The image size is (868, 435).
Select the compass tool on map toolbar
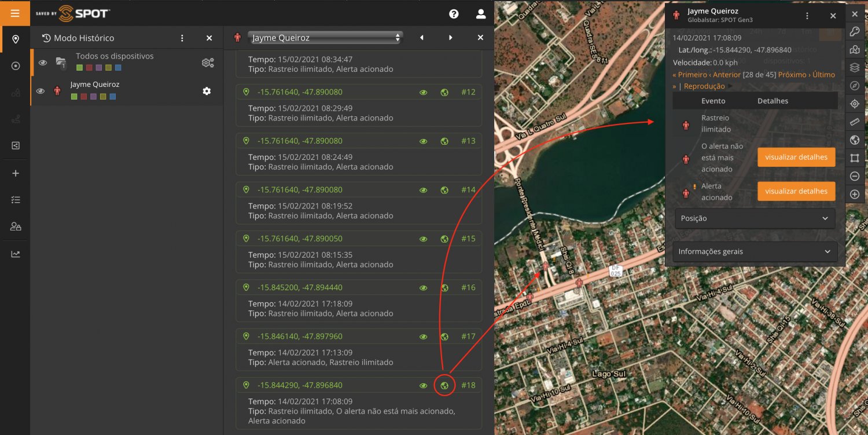[x=855, y=86]
